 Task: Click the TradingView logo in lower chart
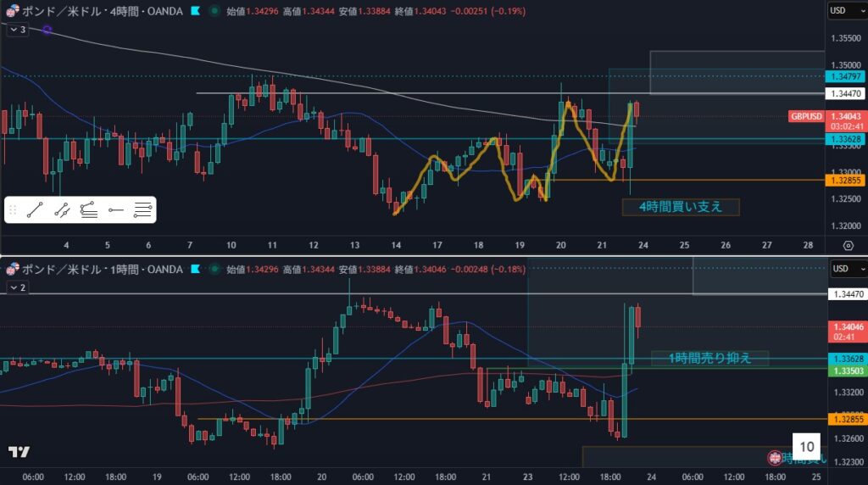18,452
